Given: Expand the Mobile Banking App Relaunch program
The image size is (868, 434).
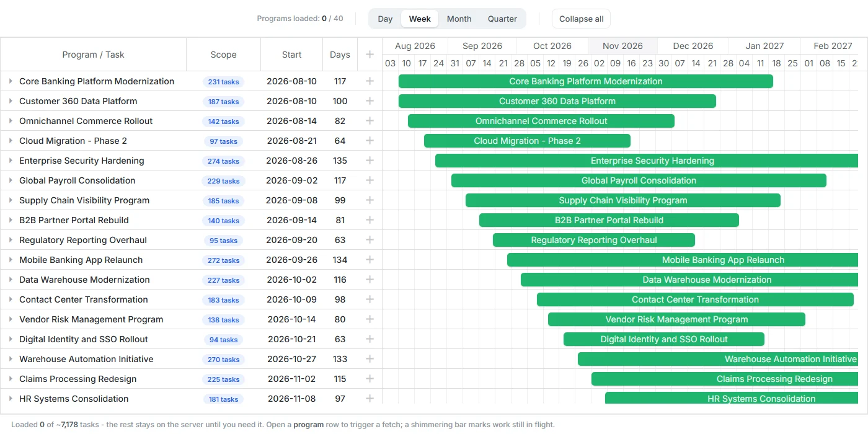Looking at the screenshot, I should [x=11, y=260].
